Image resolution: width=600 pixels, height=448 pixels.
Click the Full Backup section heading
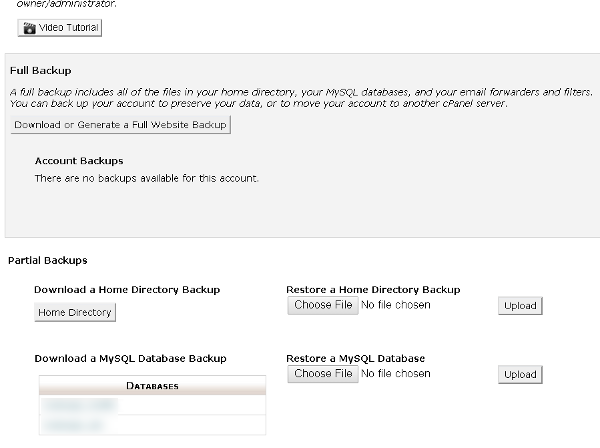point(40,71)
